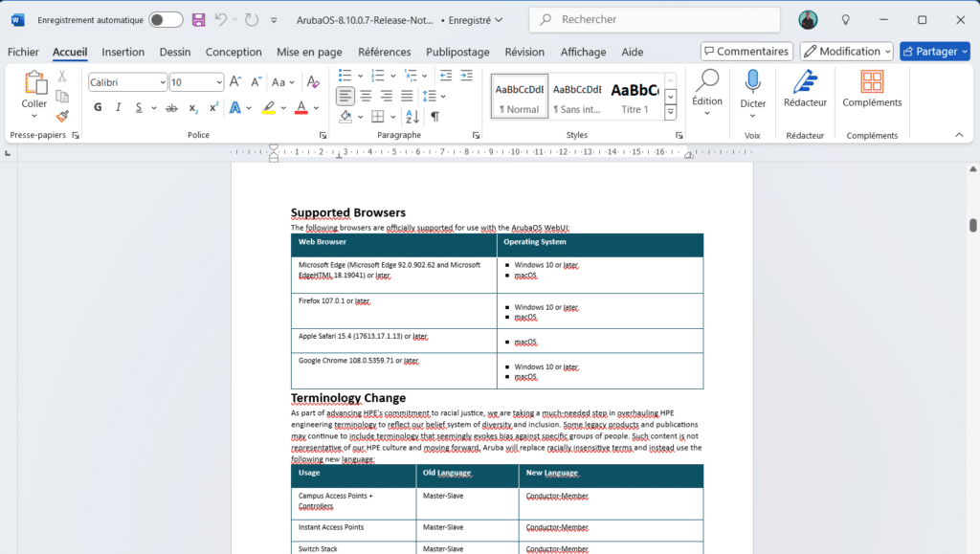Decrease font size with the small A icon
The height and width of the screenshot is (554, 980).
coord(256,82)
